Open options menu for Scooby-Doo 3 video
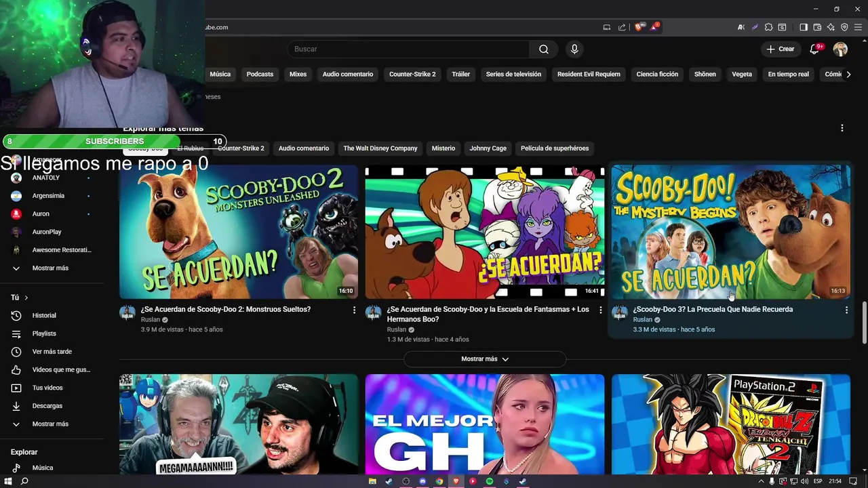868x488 pixels. [x=846, y=310]
